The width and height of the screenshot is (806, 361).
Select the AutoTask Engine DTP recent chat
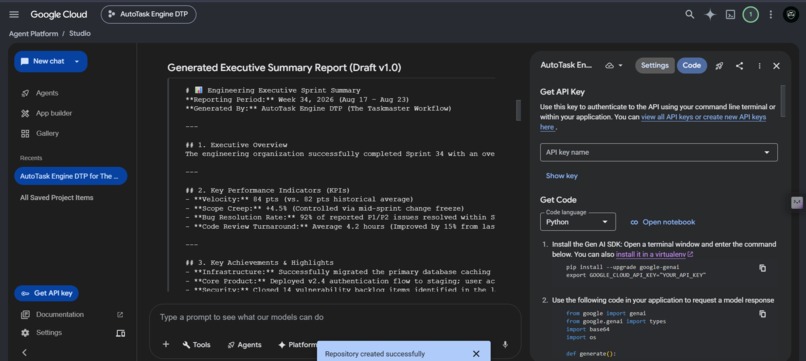[70, 176]
